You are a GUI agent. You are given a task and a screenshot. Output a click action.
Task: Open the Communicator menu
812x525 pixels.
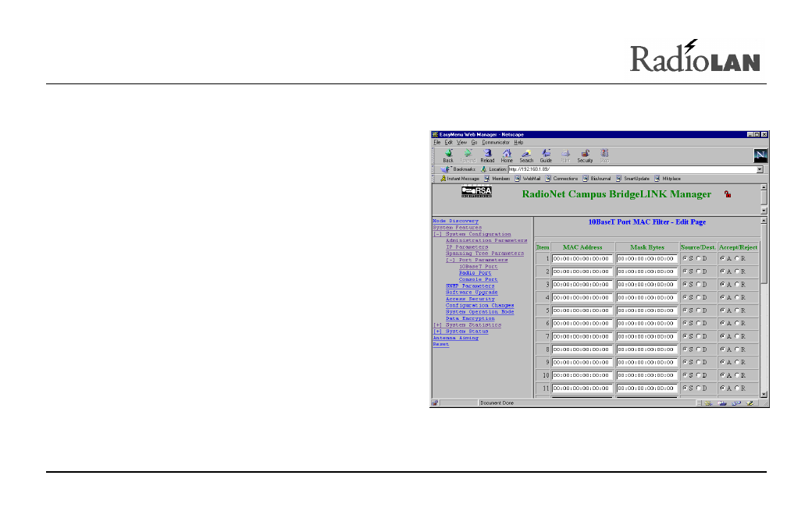pos(496,142)
